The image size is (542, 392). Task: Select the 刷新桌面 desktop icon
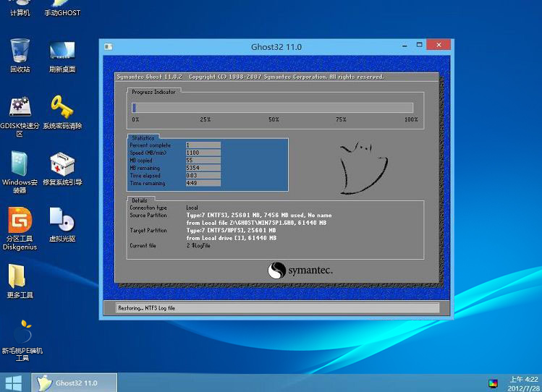tap(62, 56)
